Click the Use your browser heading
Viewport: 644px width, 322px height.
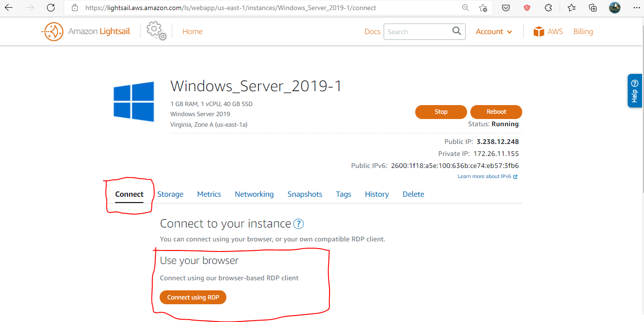pyautogui.click(x=199, y=261)
